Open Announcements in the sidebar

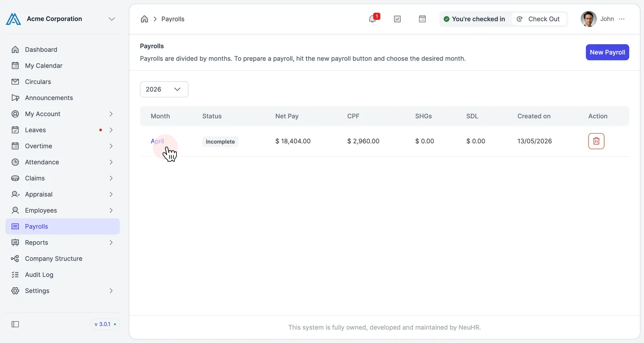[63, 98]
